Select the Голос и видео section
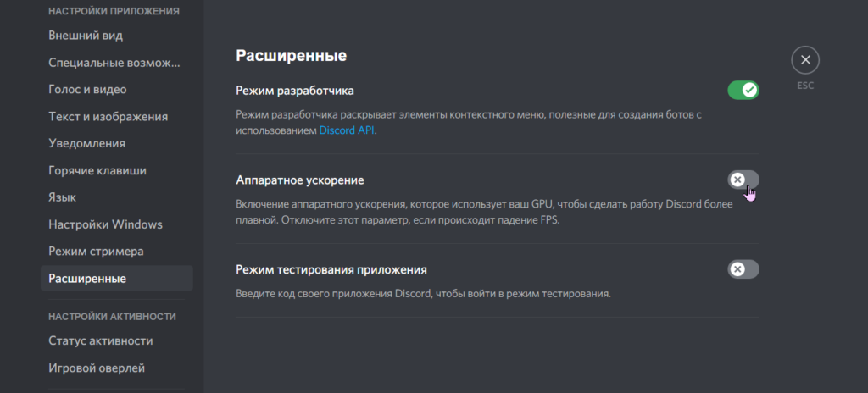This screenshot has width=868, height=393. [87, 90]
